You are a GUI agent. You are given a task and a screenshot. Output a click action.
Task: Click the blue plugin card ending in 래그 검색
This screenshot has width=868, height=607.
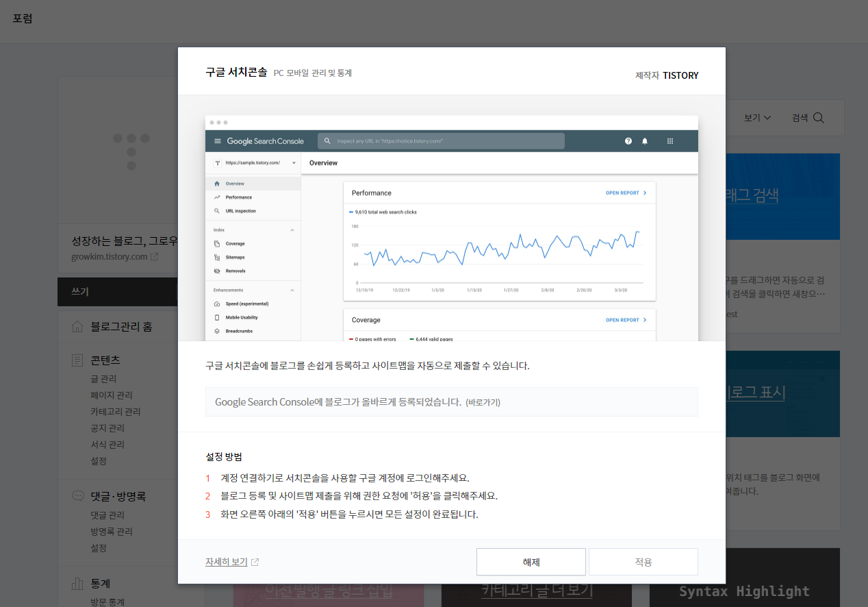click(782, 196)
